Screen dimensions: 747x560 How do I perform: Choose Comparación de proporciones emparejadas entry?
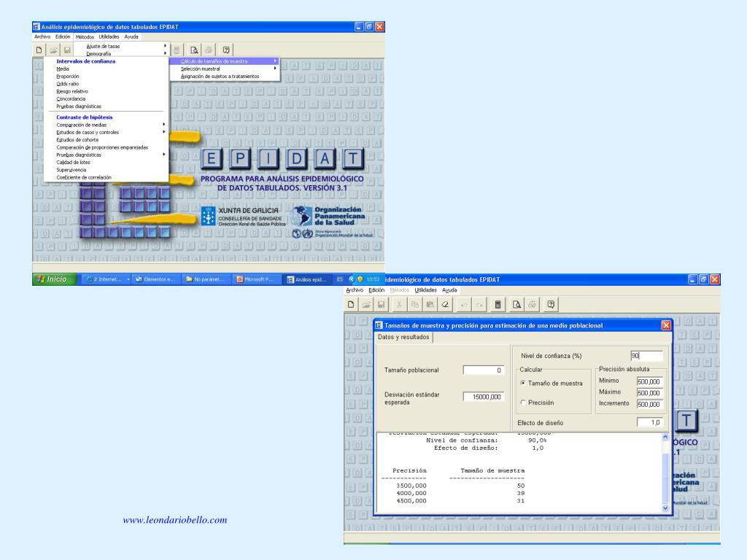(x=106, y=147)
